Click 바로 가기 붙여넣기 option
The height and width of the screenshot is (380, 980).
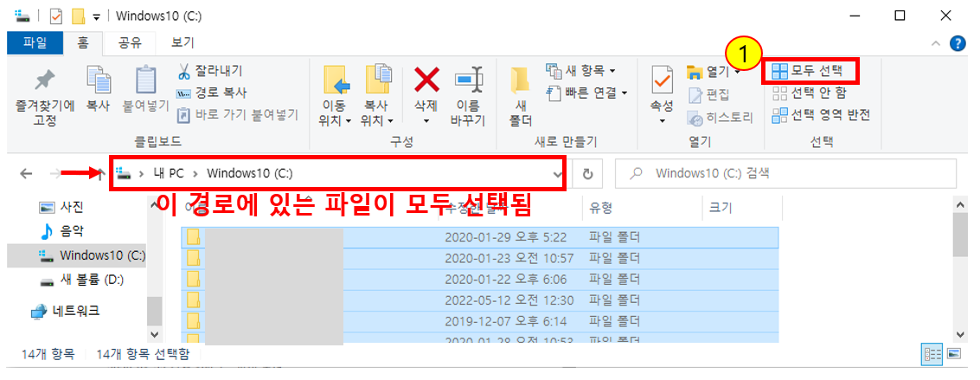(238, 115)
